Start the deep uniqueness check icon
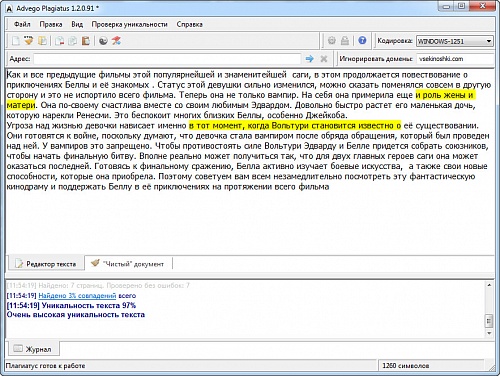This screenshot has height=376, width=500. pyautogui.click(x=116, y=41)
